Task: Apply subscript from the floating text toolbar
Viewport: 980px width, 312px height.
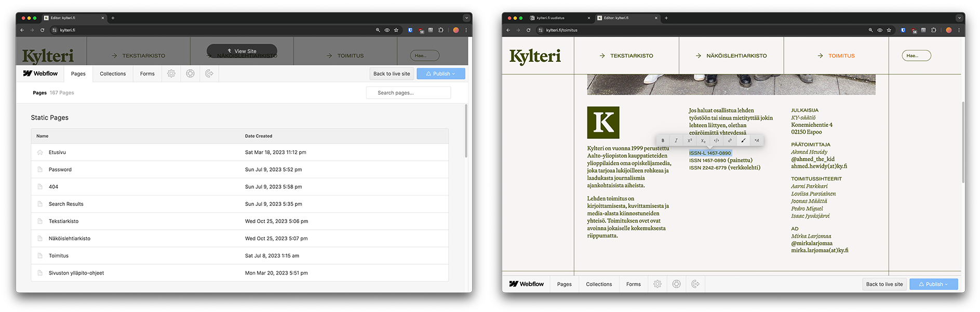Action: (x=703, y=140)
